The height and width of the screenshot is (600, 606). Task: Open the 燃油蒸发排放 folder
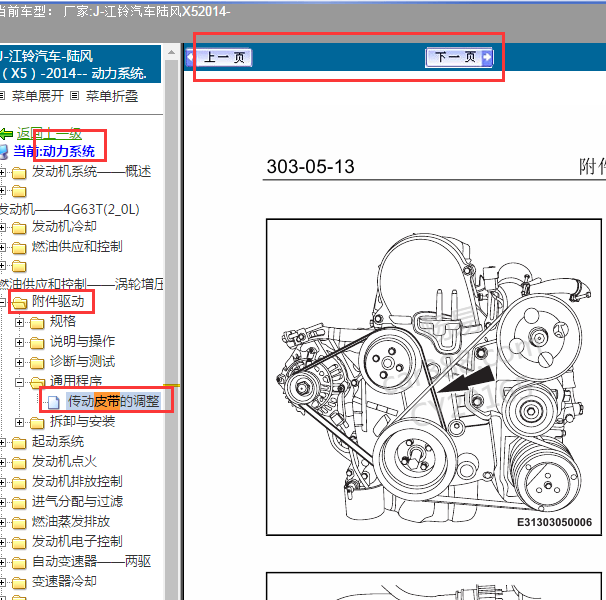pos(71,522)
